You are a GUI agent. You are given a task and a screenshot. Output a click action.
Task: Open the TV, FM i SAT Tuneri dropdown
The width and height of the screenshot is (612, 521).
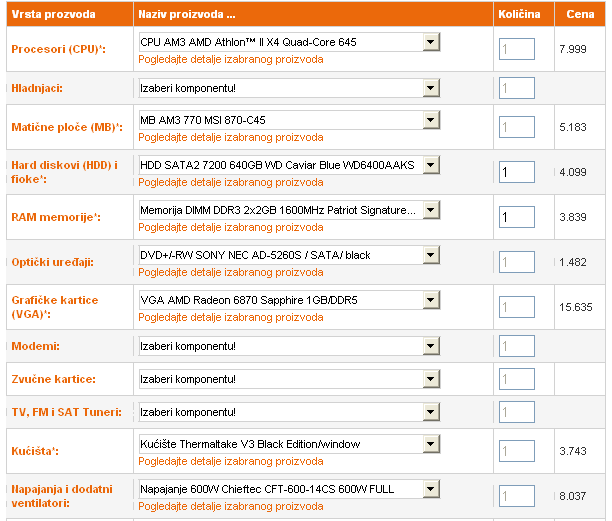[x=289, y=412]
